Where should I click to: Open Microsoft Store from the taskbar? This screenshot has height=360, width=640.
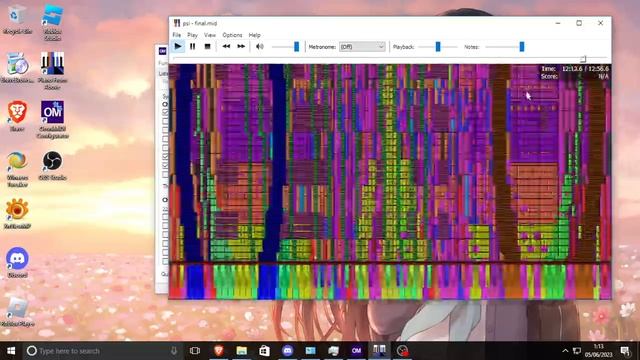pos(264,351)
